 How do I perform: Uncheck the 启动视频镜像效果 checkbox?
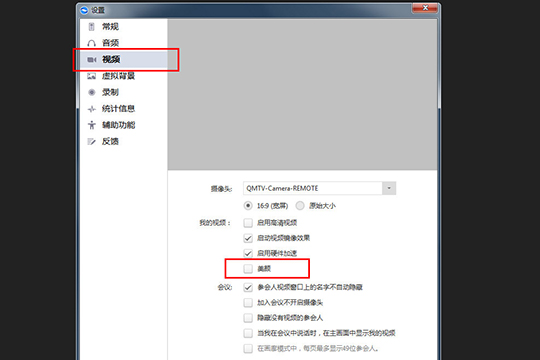click(248, 238)
